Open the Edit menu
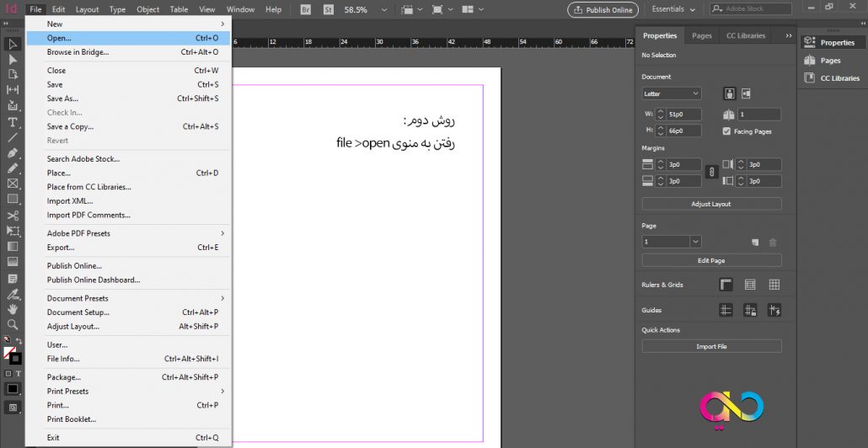The image size is (868, 448). point(59,9)
